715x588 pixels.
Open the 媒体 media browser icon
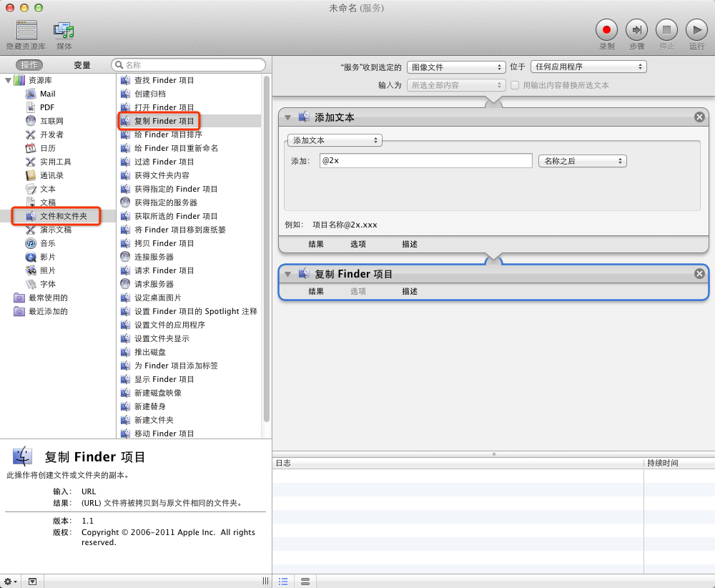[64, 30]
